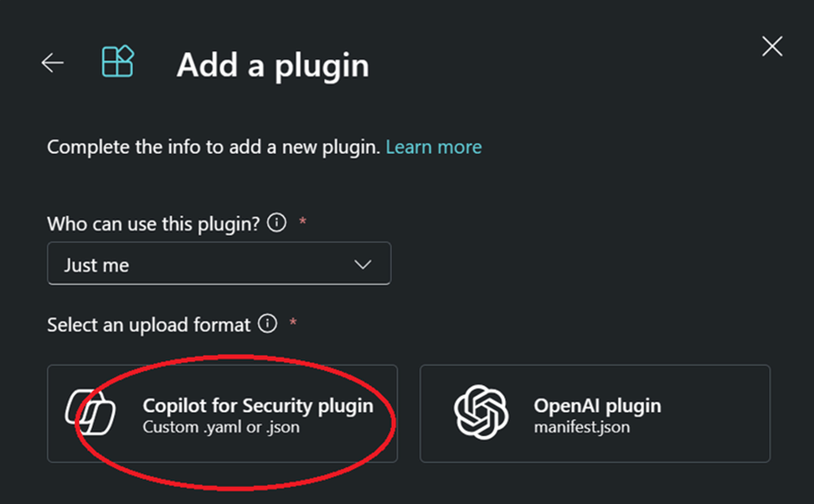Click the Complete the info description text

coord(214,147)
